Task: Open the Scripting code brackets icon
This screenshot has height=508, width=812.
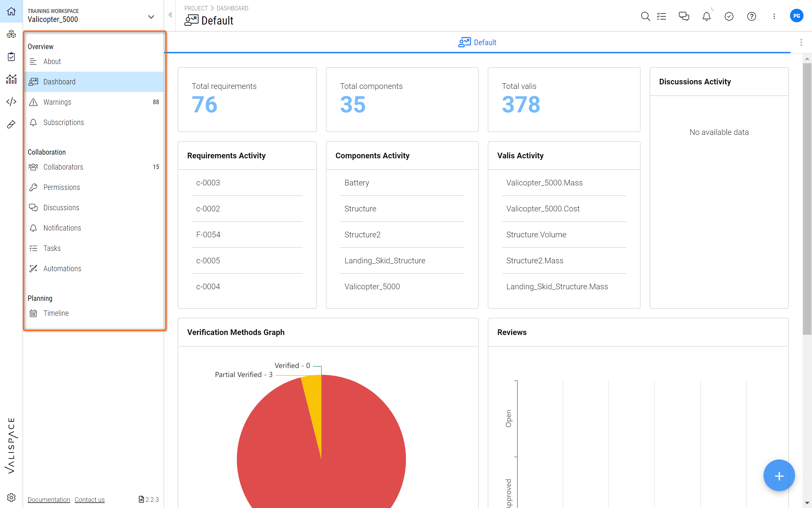Action: click(x=11, y=102)
